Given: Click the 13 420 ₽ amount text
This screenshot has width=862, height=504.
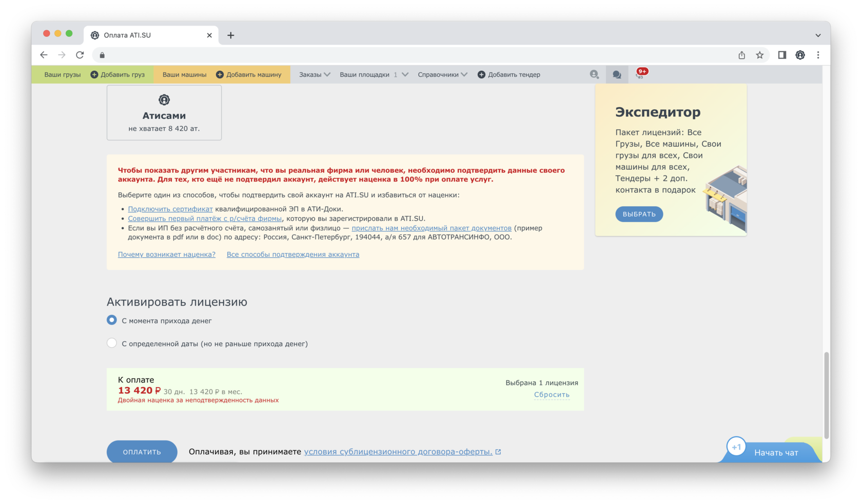Looking at the screenshot, I should point(139,390).
